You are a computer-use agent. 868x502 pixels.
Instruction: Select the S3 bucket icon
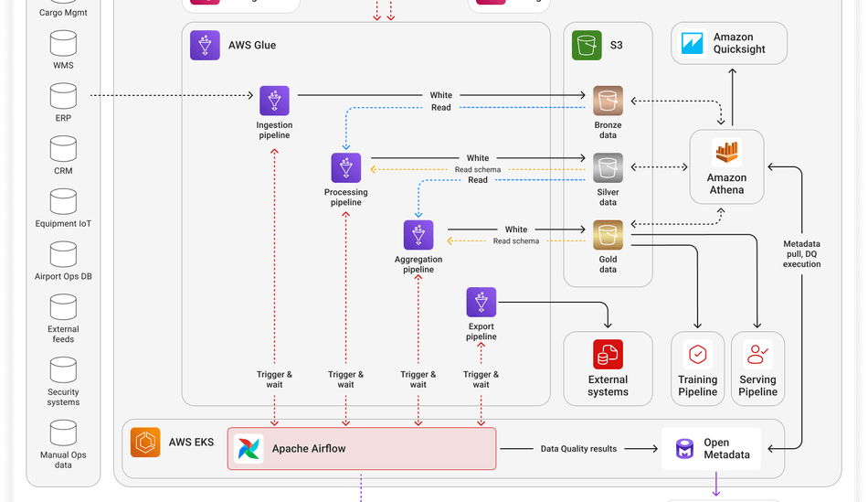587,45
